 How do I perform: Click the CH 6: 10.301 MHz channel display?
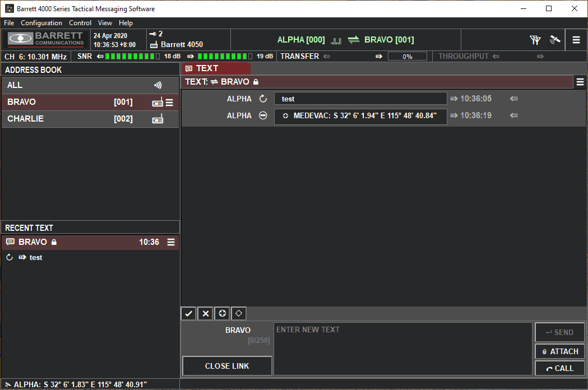(x=36, y=57)
